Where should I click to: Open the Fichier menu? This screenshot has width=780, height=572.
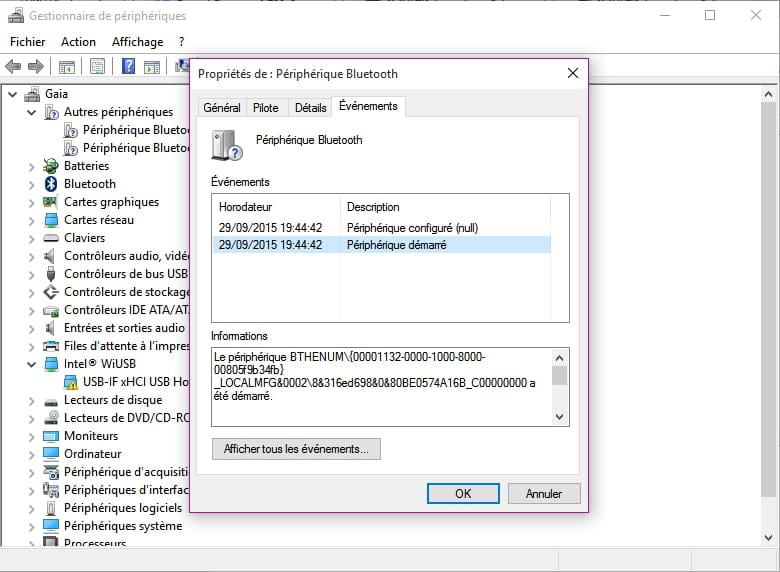point(27,42)
